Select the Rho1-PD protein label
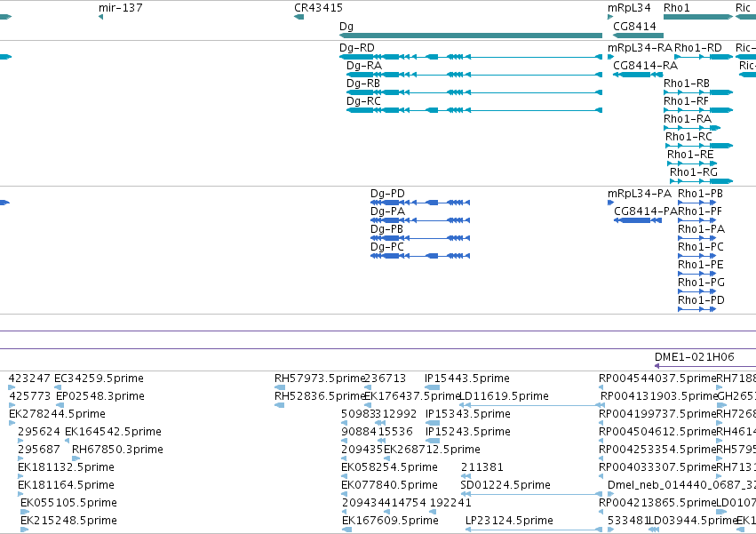The width and height of the screenshot is (756, 534). (701, 301)
